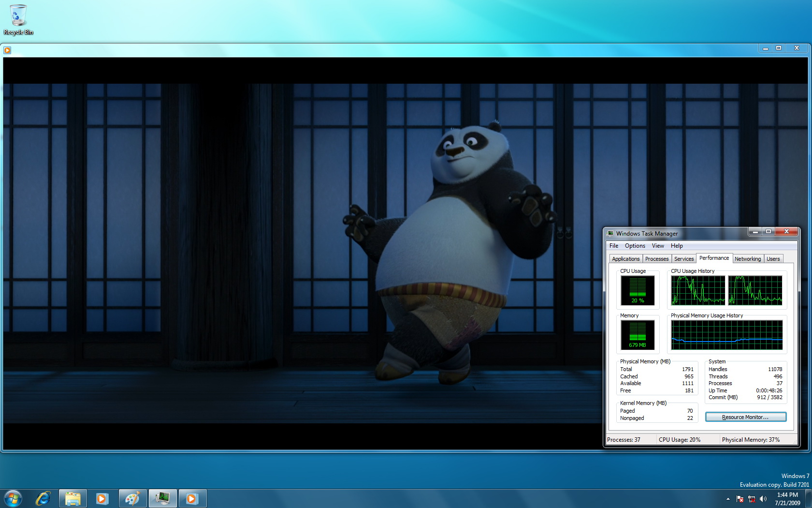812x508 pixels.
Task: Show hidden tray icons arrow
Action: (x=728, y=499)
